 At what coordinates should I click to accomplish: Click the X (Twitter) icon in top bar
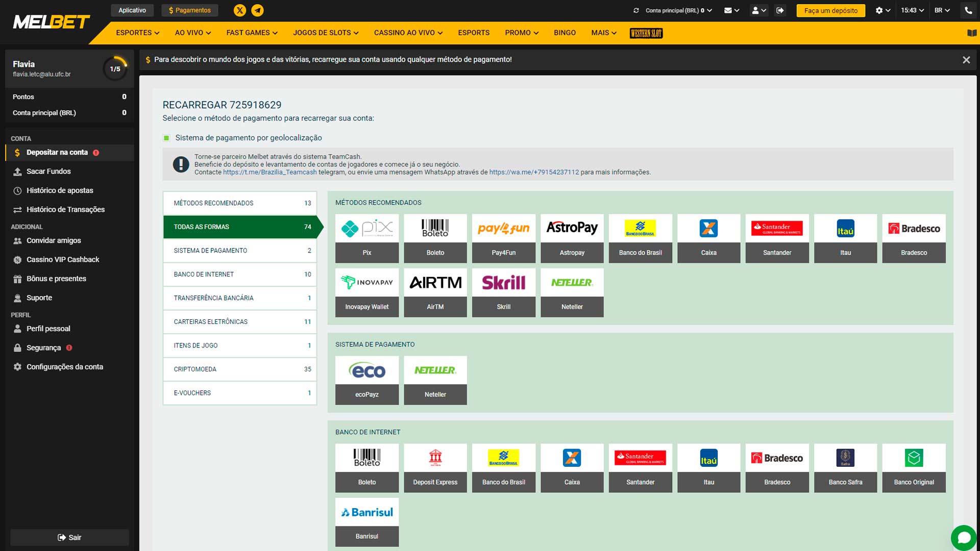pos(240,10)
